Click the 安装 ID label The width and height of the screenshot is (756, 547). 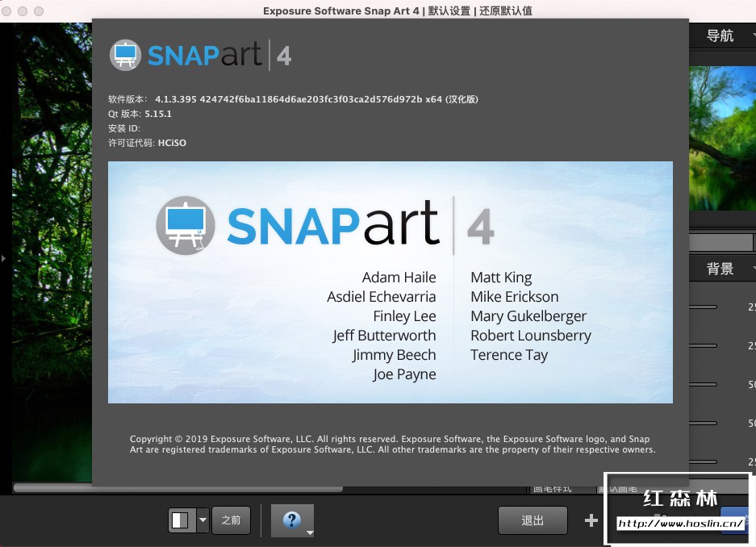(124, 128)
